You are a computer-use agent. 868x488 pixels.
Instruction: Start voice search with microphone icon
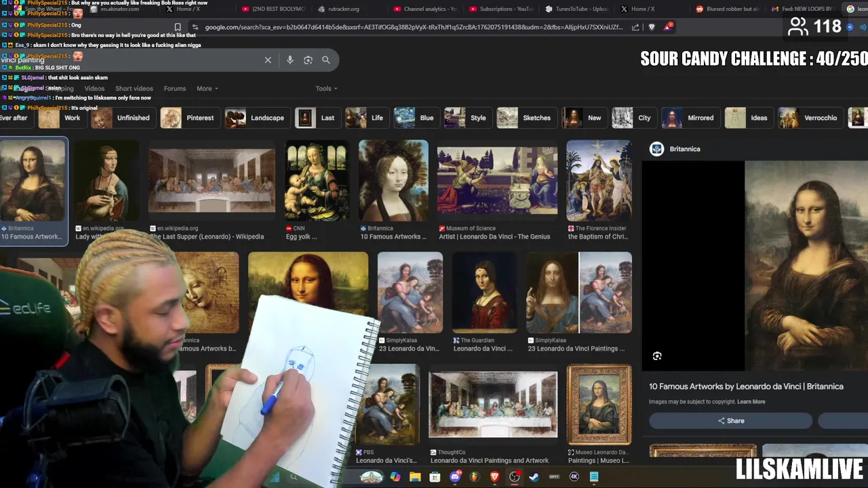point(290,60)
